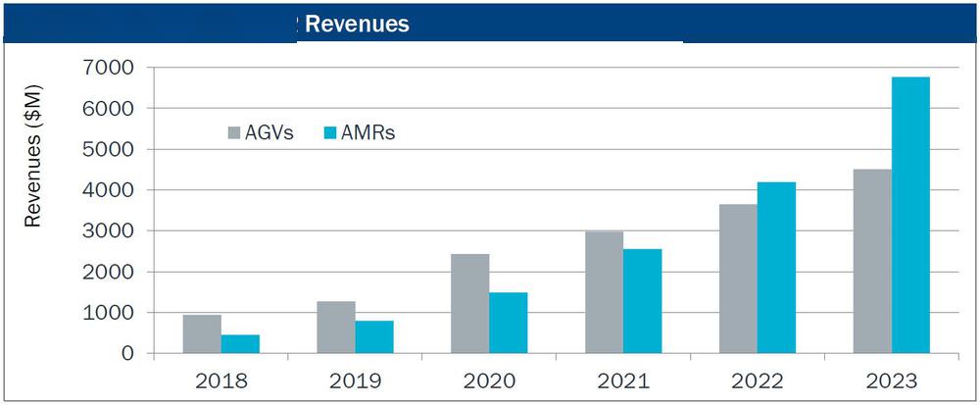
Task: Click the 2022 AMRs blue bar
Action: point(776,267)
